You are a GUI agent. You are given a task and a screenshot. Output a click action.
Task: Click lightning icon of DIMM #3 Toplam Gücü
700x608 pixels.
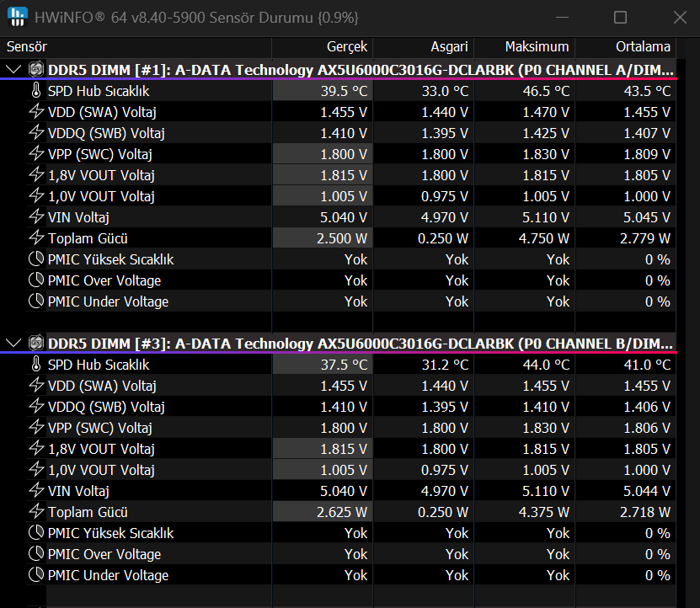36,511
